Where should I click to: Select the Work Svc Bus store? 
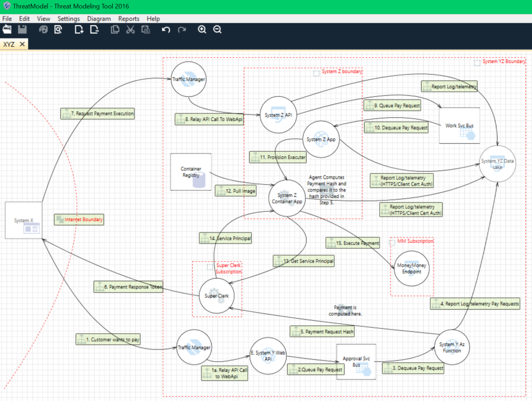click(459, 126)
